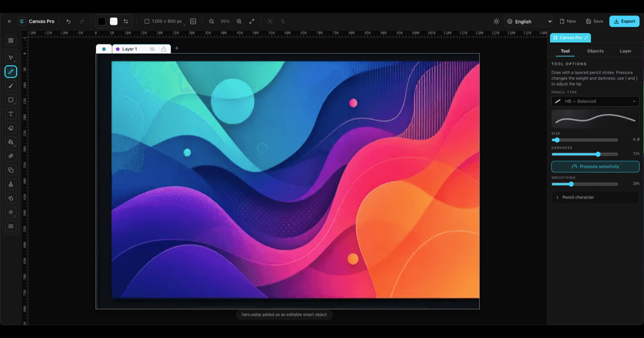Select the Stamp tool

click(x=11, y=184)
